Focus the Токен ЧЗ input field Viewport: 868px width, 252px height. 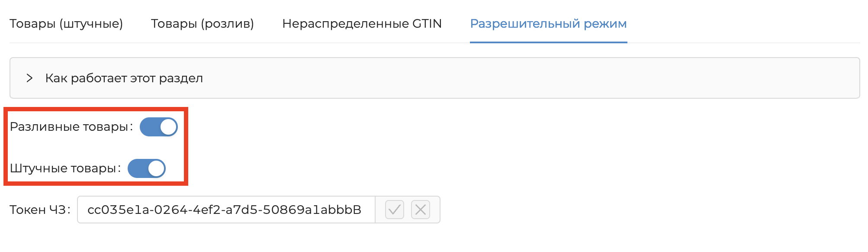coord(225,210)
